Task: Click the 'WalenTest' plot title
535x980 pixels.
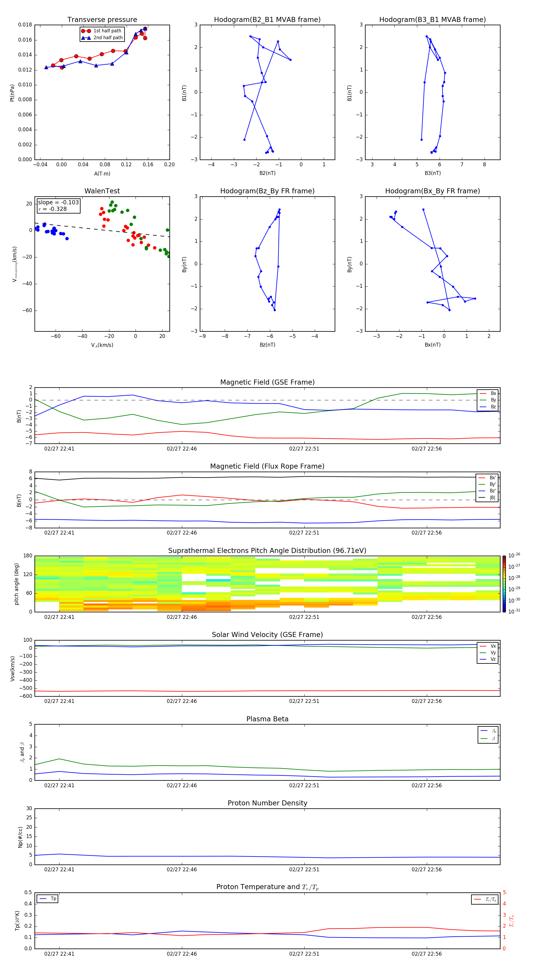Action: click(102, 191)
